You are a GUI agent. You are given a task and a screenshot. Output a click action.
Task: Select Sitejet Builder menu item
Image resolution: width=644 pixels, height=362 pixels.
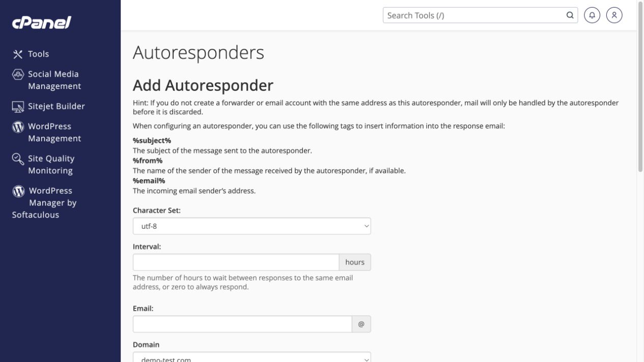pos(56,106)
